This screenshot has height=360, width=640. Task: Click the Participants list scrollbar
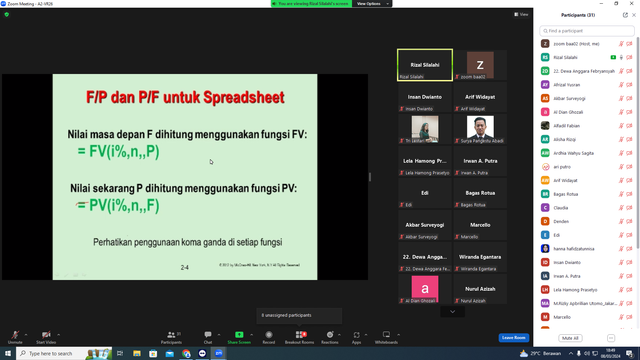point(638,143)
